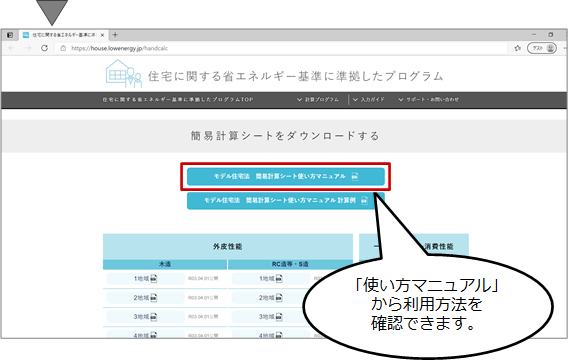Open the tab actions icon at top-left
This screenshot has width=568, height=360.
click(10, 35)
